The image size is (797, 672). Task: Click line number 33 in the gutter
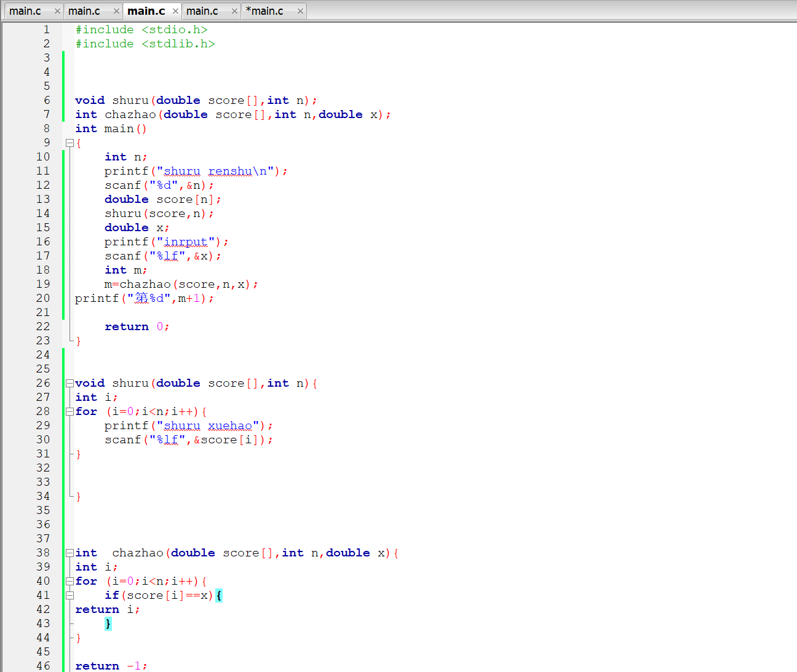(43, 482)
